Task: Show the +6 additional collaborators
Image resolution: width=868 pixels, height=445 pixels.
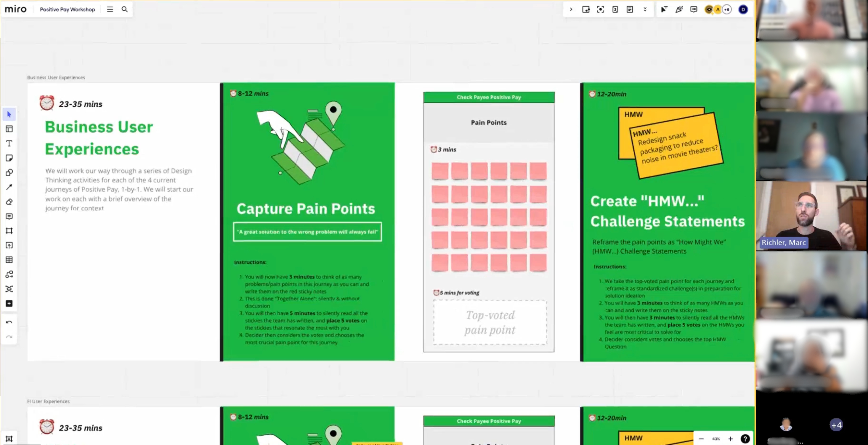Action: pyautogui.click(x=727, y=9)
